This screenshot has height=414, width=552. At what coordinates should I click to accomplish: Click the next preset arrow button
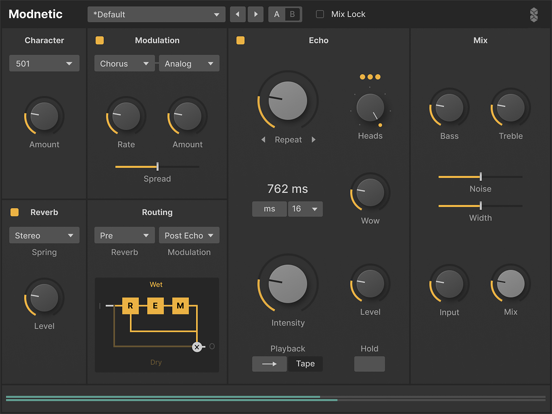pos(256,14)
